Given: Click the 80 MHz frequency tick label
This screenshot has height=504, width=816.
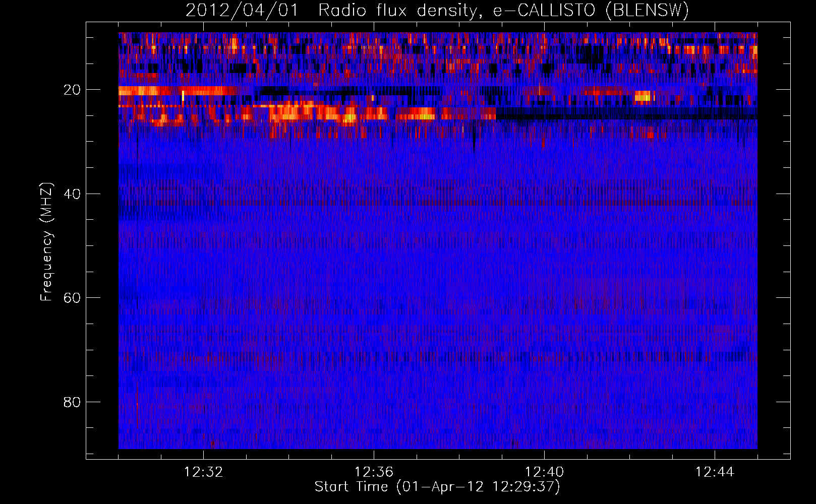Looking at the screenshot, I should pos(72,402).
